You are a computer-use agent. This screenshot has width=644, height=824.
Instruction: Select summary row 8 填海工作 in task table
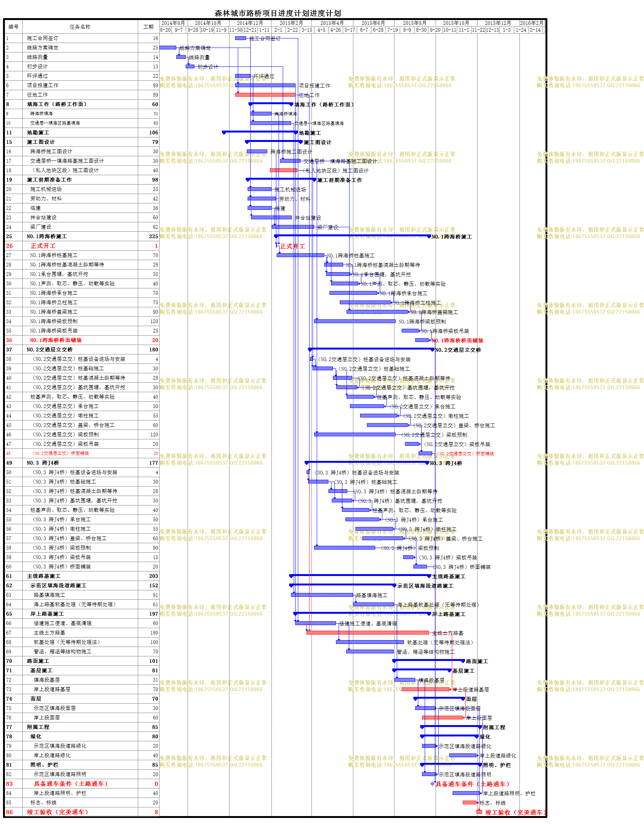82,104
